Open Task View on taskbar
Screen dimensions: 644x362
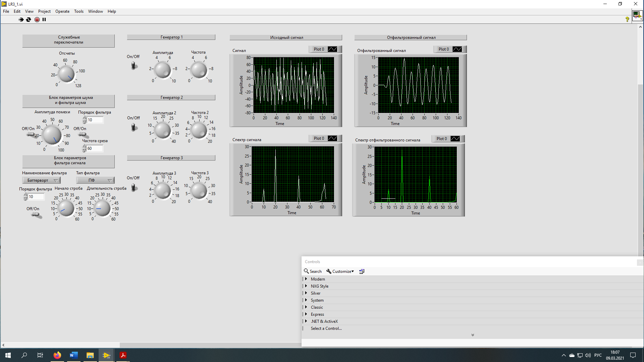[x=40, y=355]
